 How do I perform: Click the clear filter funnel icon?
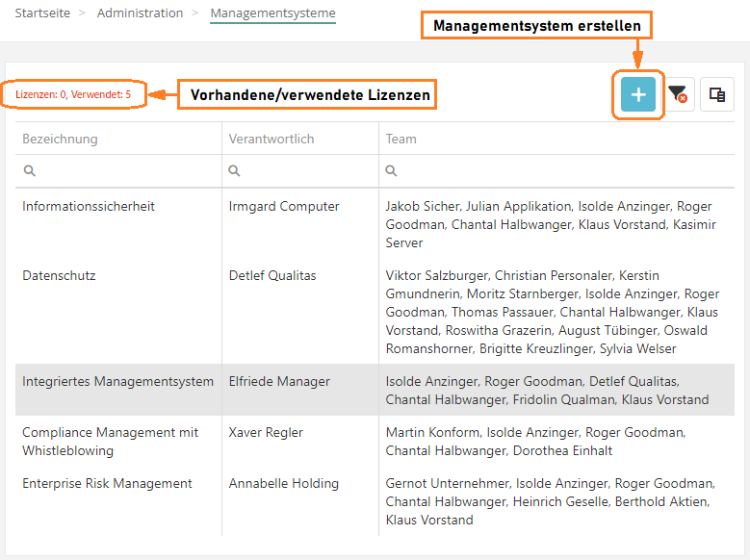[679, 94]
